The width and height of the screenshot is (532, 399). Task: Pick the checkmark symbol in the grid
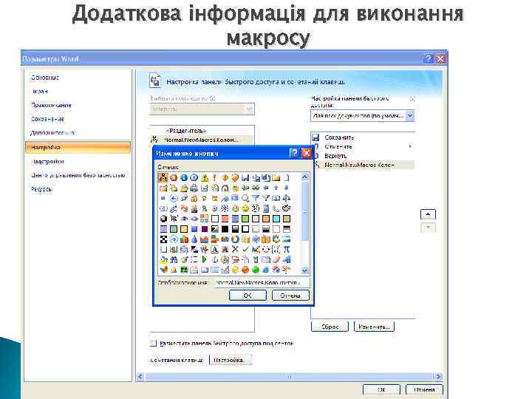[245, 250]
